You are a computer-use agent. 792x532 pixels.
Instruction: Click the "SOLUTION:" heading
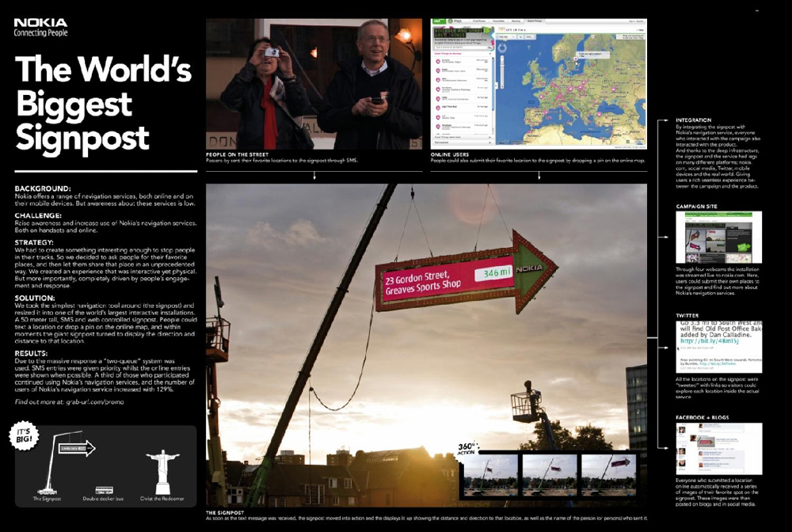point(34,298)
